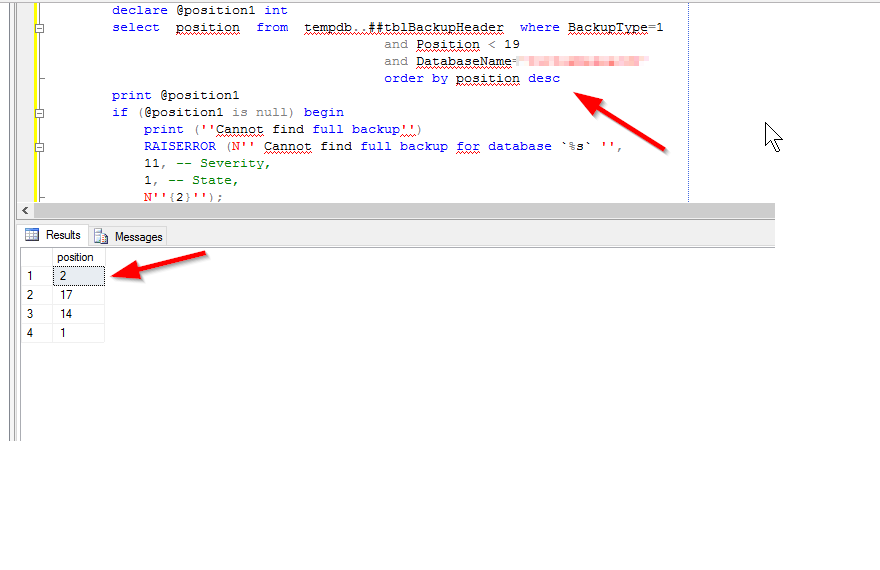Click on 'print @position1' code line

click(175, 96)
